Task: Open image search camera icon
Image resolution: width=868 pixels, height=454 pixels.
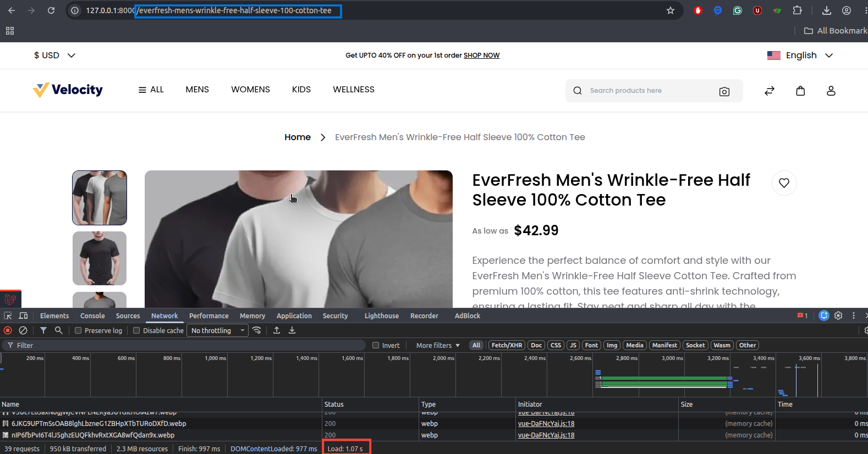Action: (x=724, y=91)
